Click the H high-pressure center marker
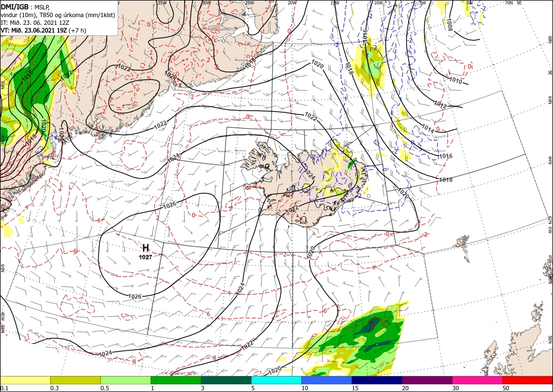Screen dimensions: 553x392 pyautogui.click(x=145, y=248)
